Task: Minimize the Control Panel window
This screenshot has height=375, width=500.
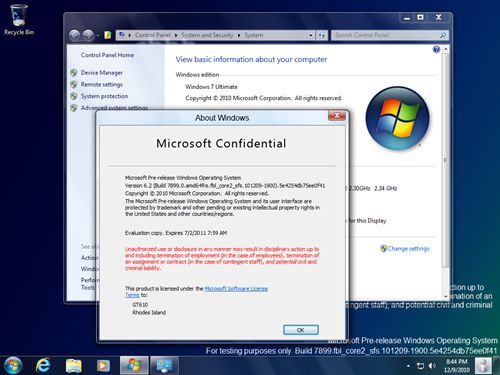Action: (407, 18)
